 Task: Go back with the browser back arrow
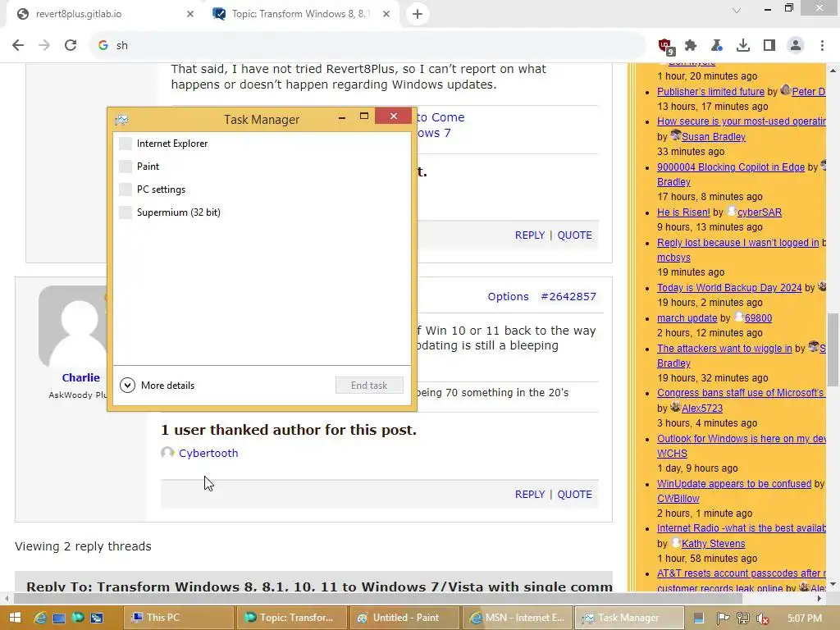click(18, 46)
